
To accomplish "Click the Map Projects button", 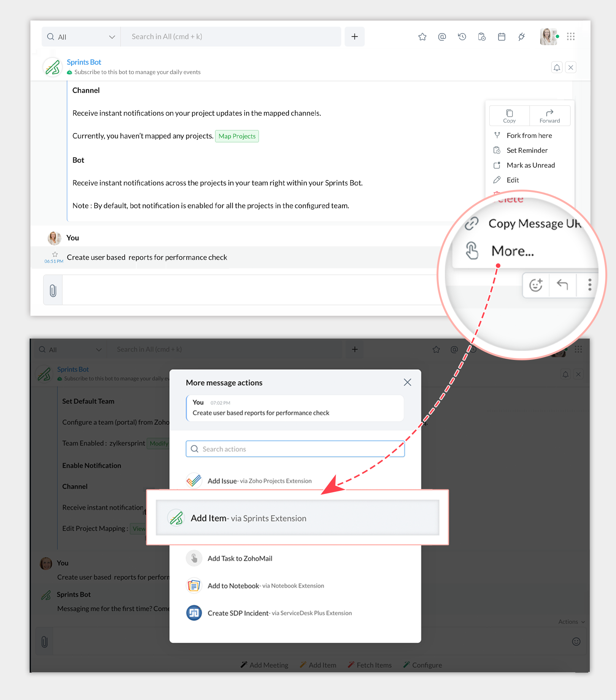I will (237, 136).
